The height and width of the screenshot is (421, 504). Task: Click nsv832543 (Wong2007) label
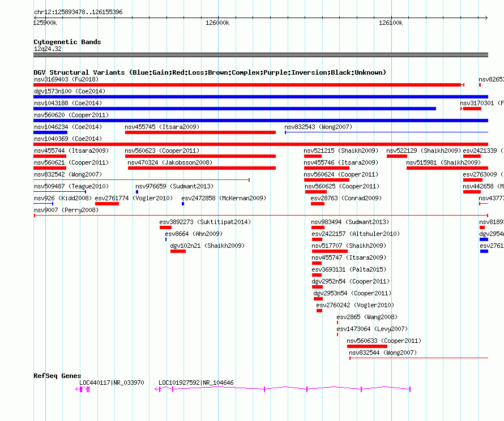click(x=318, y=127)
